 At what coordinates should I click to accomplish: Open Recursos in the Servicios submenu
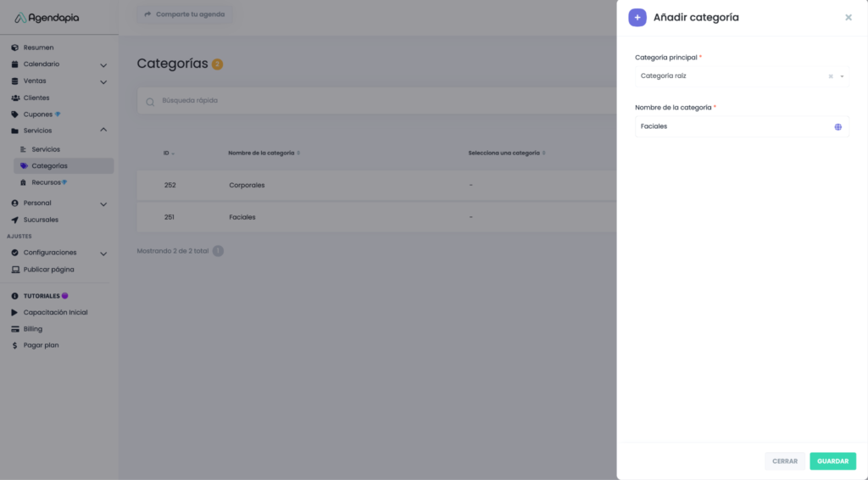pyautogui.click(x=47, y=182)
